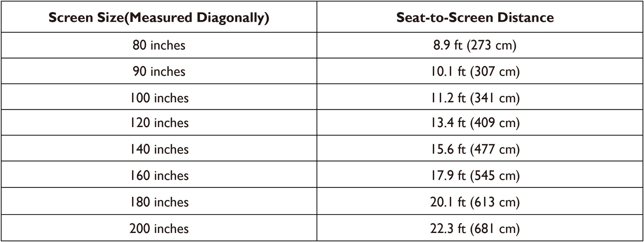644x242 pixels.
Task: Click the 20.1 ft (613 cm) cell
Action: 480,201
